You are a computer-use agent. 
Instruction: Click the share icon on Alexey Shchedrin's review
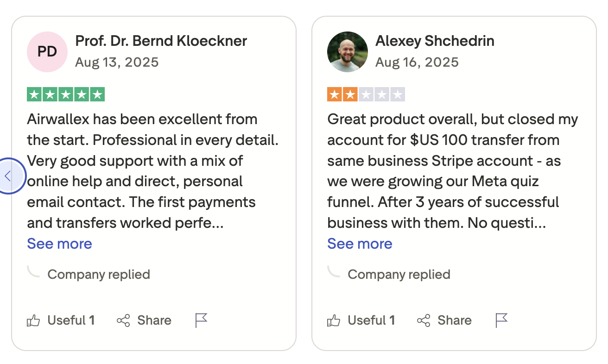424,320
